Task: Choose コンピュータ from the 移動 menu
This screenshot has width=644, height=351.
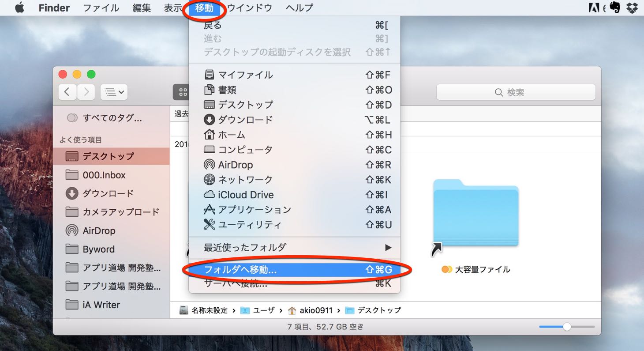Action: (294, 150)
